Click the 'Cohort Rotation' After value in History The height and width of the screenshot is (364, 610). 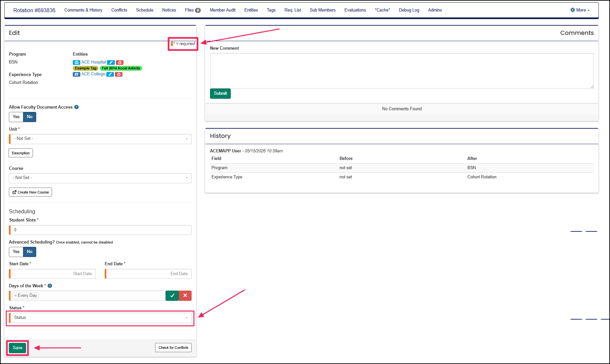(x=482, y=177)
